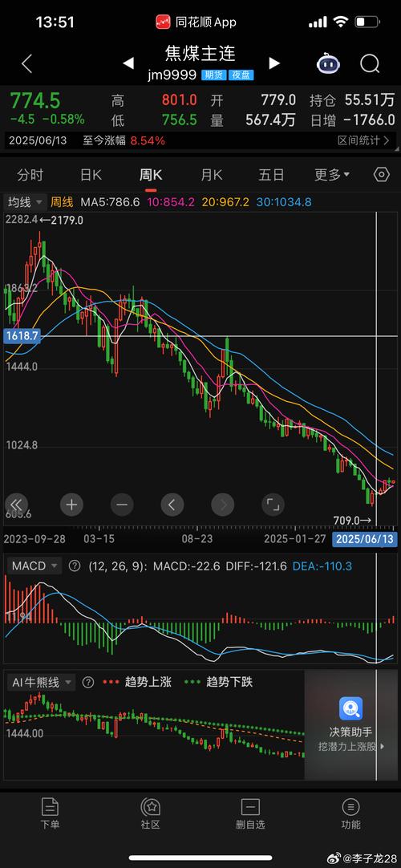Switch to the 日K tab

click(x=91, y=176)
